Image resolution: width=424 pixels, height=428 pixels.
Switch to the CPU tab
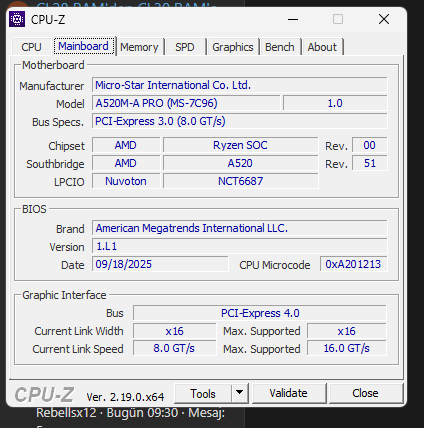[31, 47]
